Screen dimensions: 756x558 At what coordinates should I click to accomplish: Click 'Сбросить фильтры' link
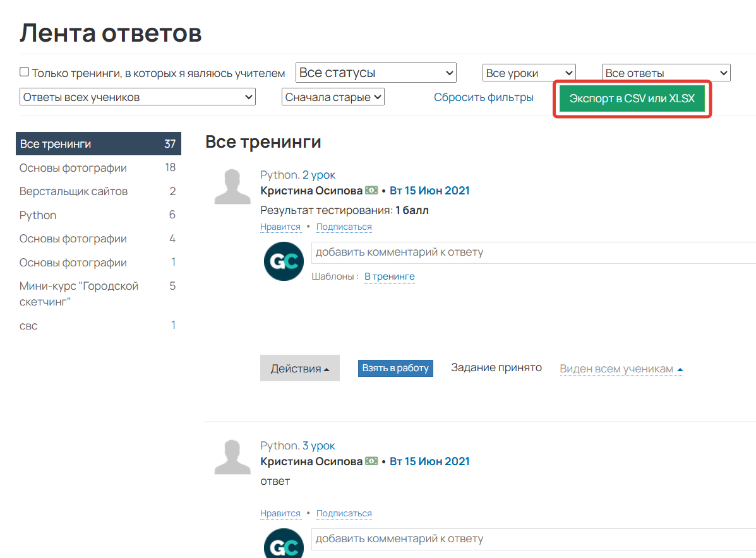(484, 97)
